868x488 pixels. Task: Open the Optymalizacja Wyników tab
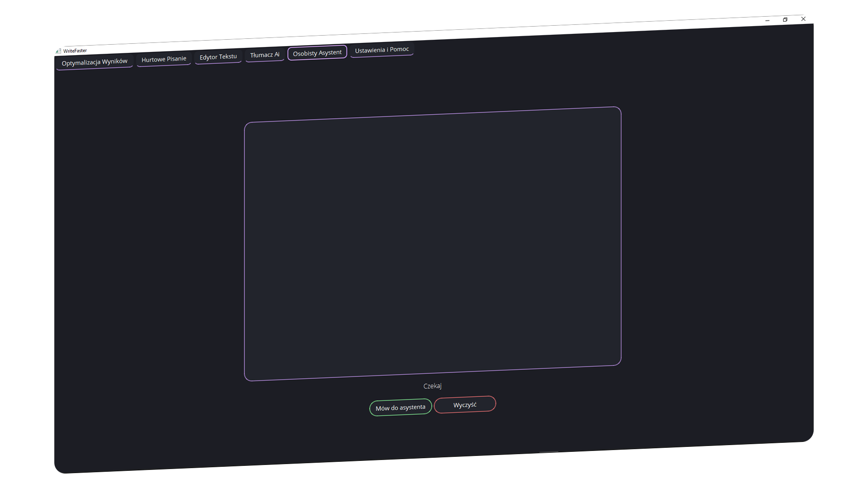coord(94,62)
